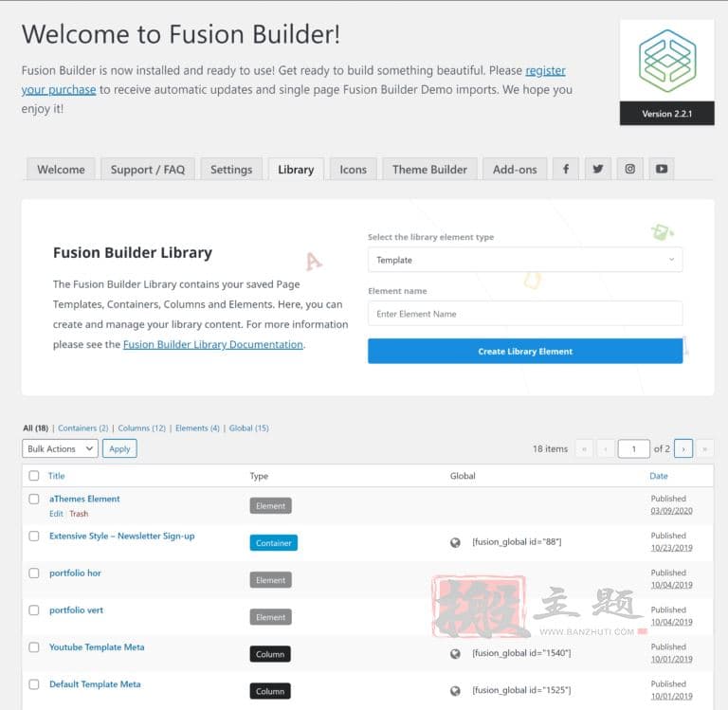Filter by Elements (4)
The height and width of the screenshot is (710, 728).
197,428
